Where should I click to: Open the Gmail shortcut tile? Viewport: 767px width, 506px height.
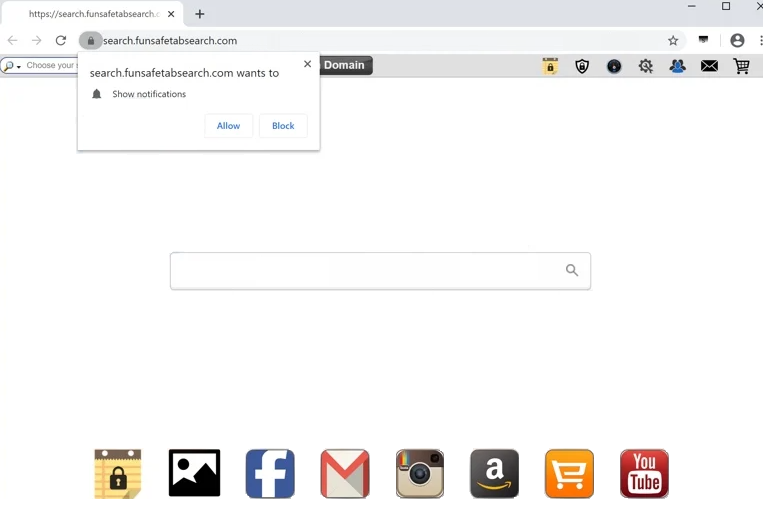[345, 474]
